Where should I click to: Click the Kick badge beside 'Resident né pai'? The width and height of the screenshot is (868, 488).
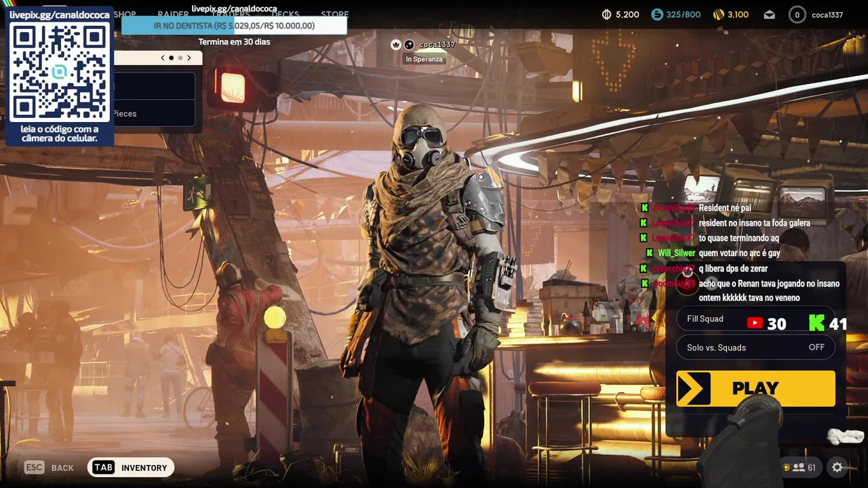644,208
